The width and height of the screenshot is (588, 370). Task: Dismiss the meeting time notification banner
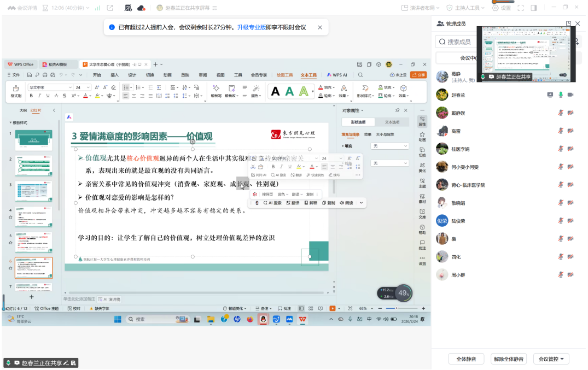tap(320, 27)
